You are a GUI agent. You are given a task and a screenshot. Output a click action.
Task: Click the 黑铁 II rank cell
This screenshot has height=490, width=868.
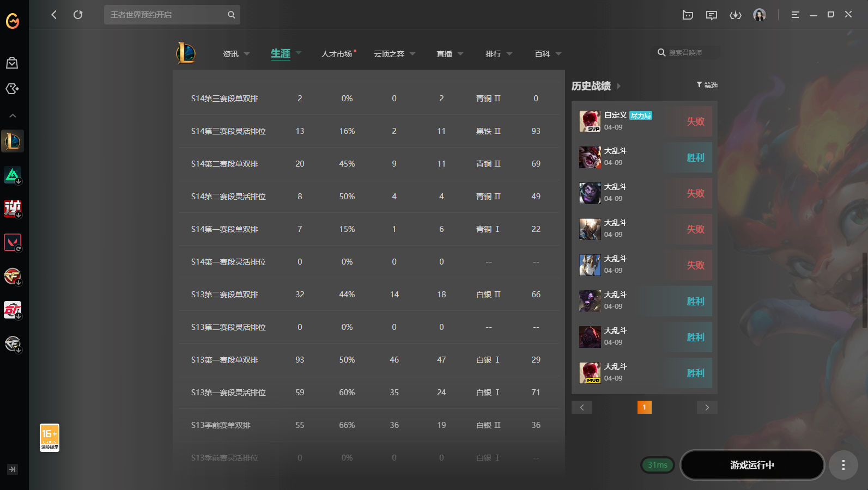(488, 131)
